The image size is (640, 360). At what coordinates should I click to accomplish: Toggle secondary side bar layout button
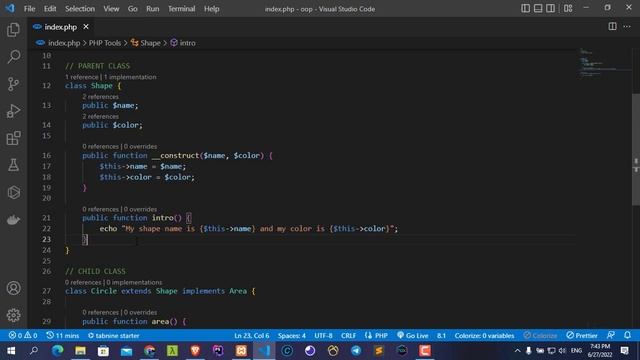551,8
